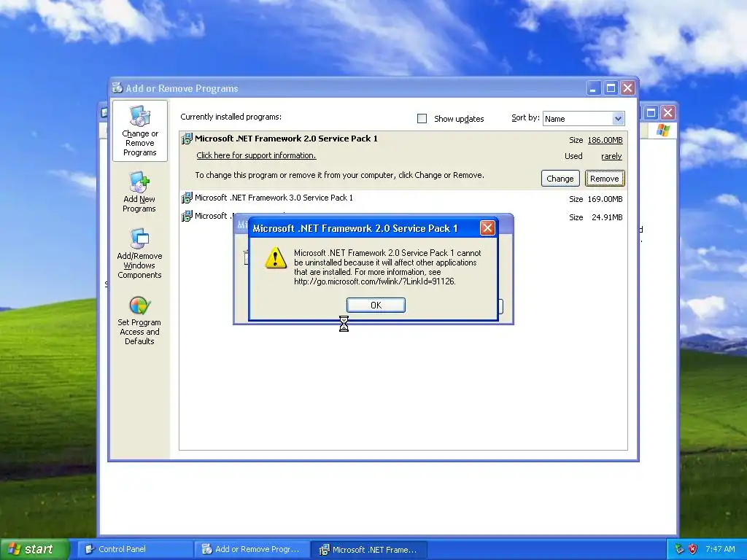Viewport: 747px width, 560px height.
Task: Click the 'rarely' used frequency value
Action: (611, 156)
